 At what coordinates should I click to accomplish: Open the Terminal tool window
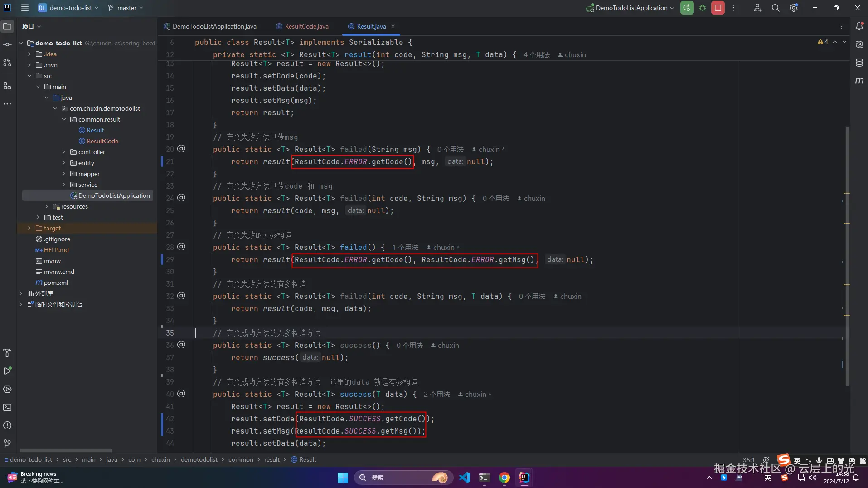click(x=7, y=407)
